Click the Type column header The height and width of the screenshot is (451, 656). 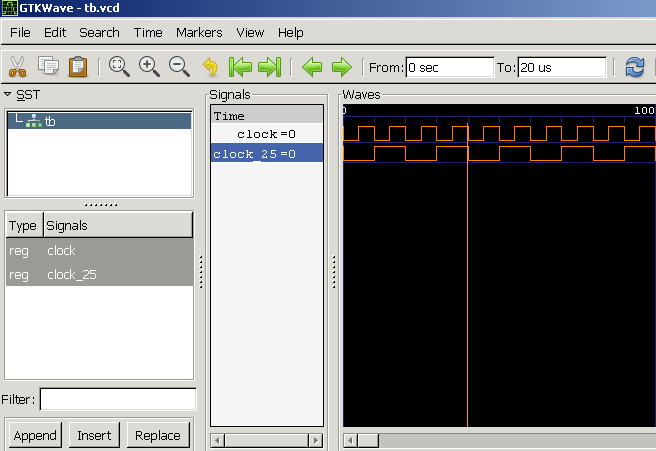point(24,226)
